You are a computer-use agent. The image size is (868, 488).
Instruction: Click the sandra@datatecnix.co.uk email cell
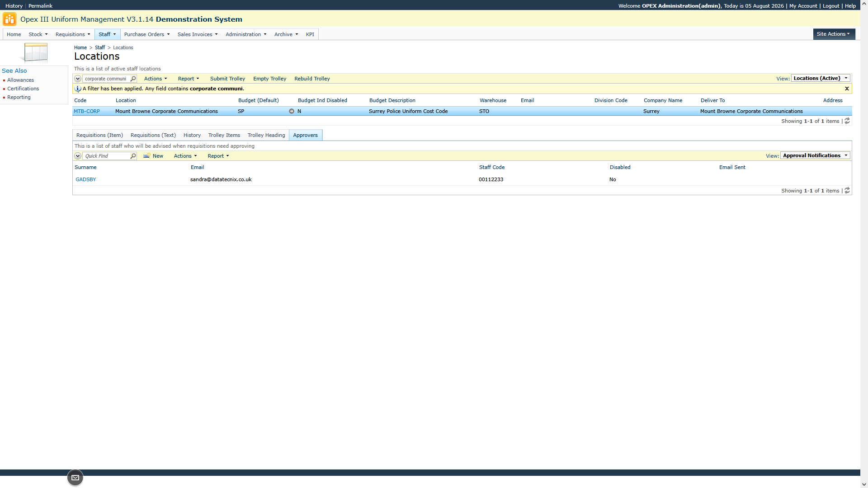(x=221, y=179)
